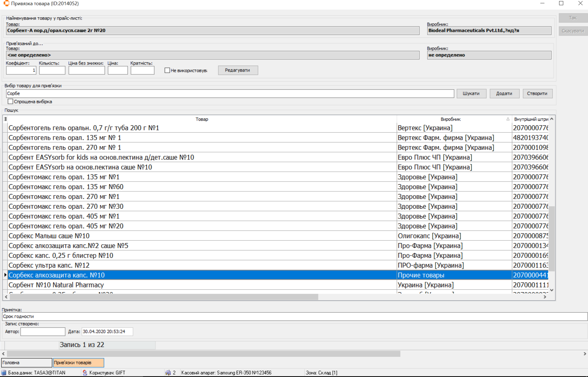588x377 pixels.
Task: Open the Прив'язки товарів tab
Action: [x=78, y=363]
